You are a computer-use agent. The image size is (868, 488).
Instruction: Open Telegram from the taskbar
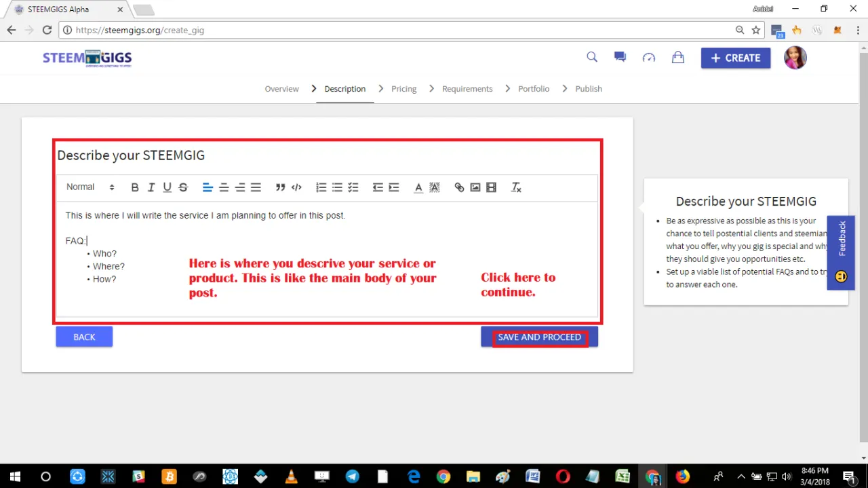point(352,476)
